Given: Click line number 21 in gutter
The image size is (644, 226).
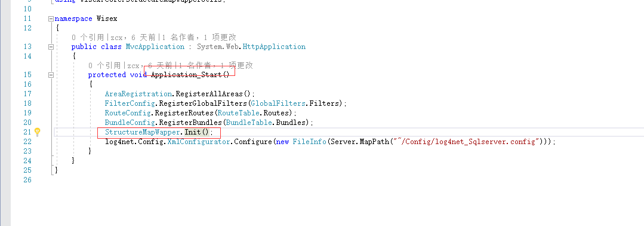Looking at the screenshot, I should click(27, 132).
